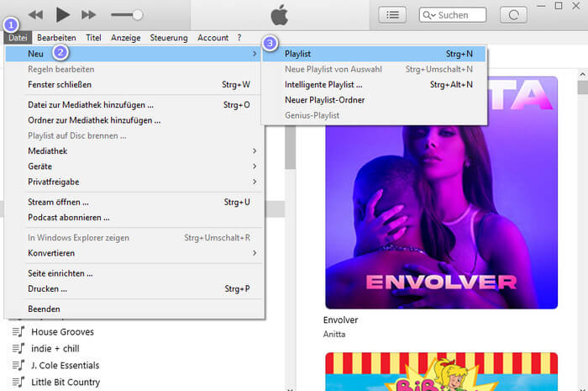The width and height of the screenshot is (588, 391).
Task: Click the indie + chill playlist icon
Action: pyautogui.click(x=17, y=349)
